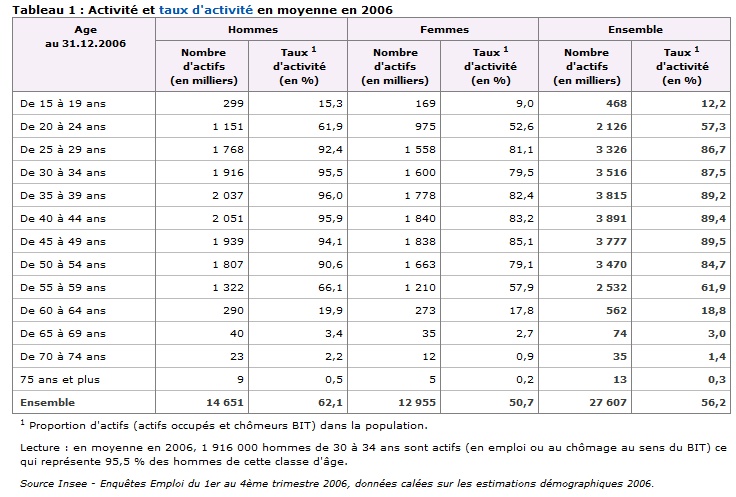This screenshot has height=497, width=736.
Task: Click the 'Lecture' explanatory paragraph
Action: 373,455
